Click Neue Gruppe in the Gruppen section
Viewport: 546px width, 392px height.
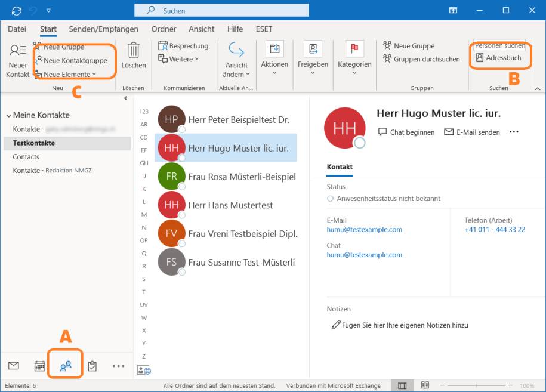[409, 45]
